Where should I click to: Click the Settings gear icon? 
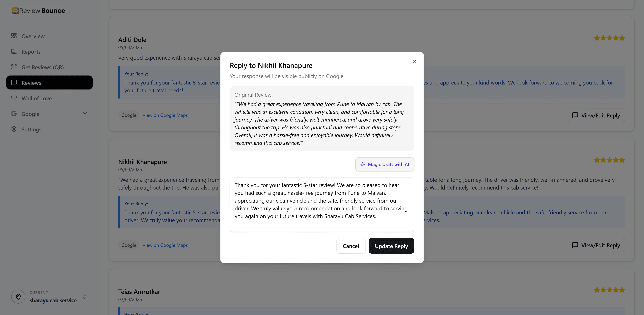click(x=14, y=129)
